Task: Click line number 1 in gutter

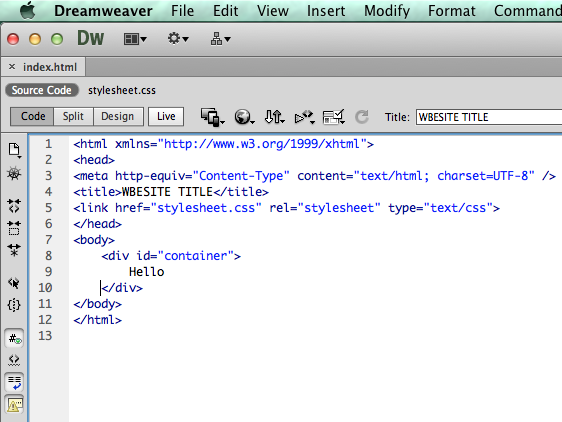Action: tap(49, 144)
